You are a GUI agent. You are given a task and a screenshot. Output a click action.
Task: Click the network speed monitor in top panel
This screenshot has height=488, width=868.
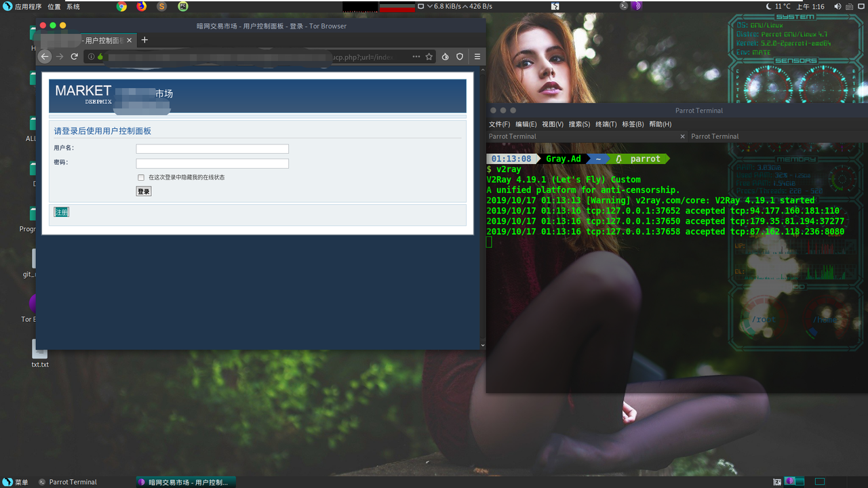pyautogui.click(x=454, y=6)
